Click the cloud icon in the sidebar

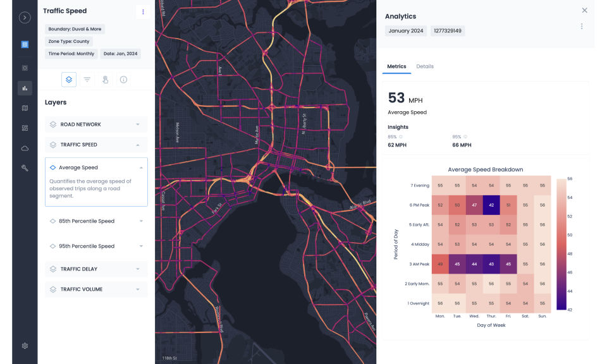24,148
